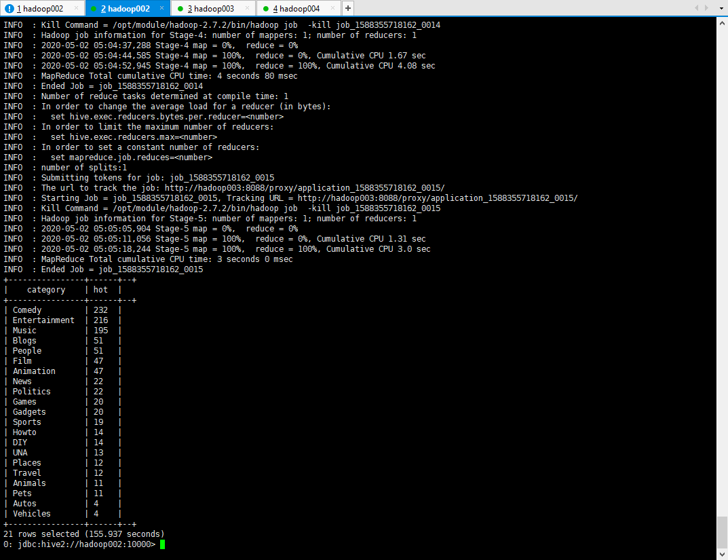Open the 3 hadoop003 session tab
This screenshot has height=560, width=728.
coord(214,8)
